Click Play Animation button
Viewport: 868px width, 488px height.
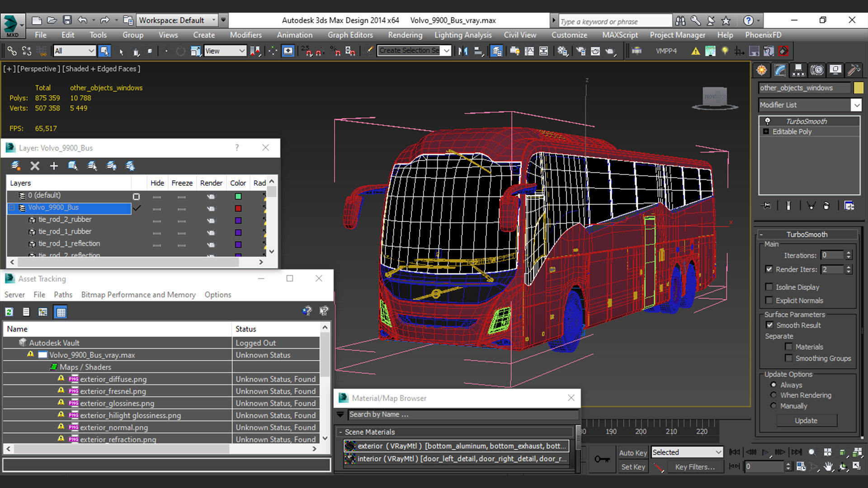click(765, 452)
